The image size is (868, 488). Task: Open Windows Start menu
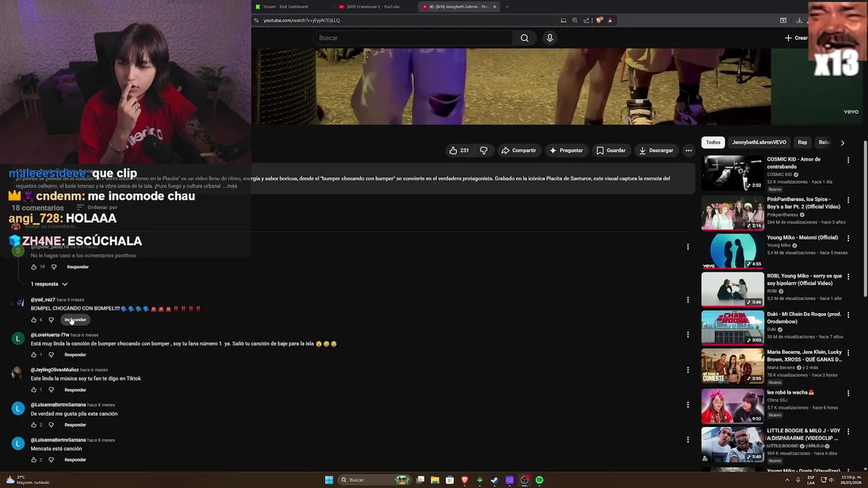[329, 480]
